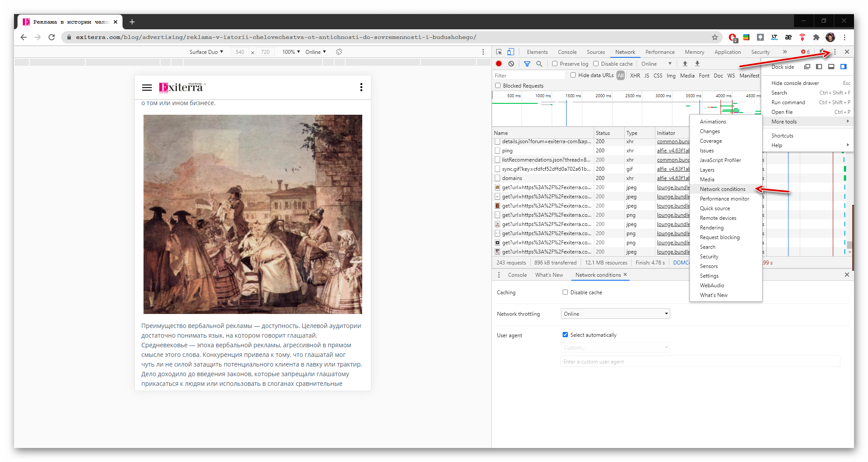Dock DevTools to the bottom
Viewport: 868px width, 462px height.
[x=831, y=67]
